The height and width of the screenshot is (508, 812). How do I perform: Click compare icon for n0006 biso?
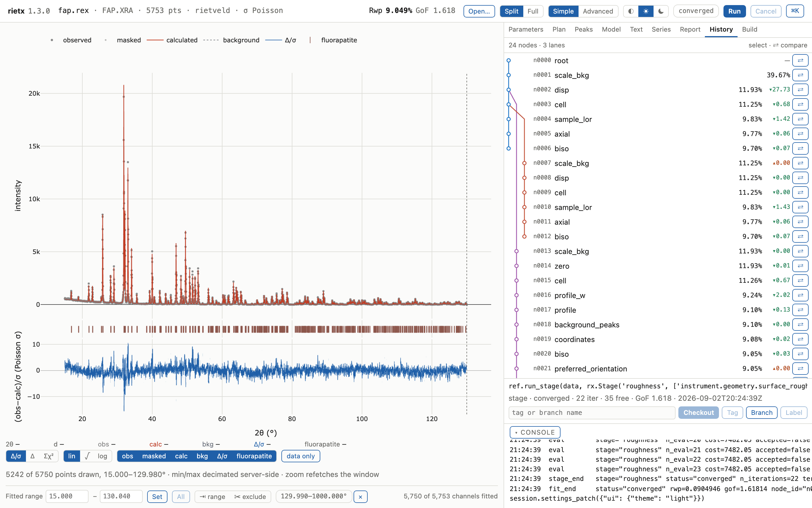click(800, 148)
